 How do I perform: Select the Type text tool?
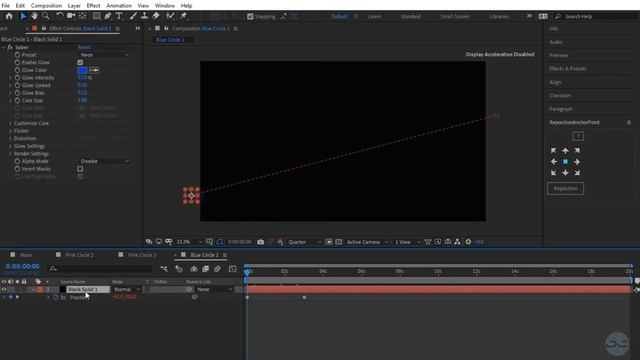click(x=119, y=16)
